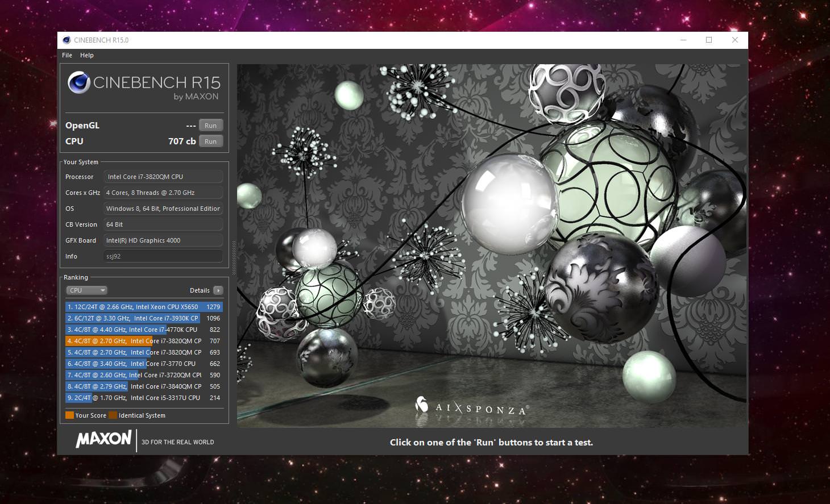Close the Cinebench window

[734, 40]
